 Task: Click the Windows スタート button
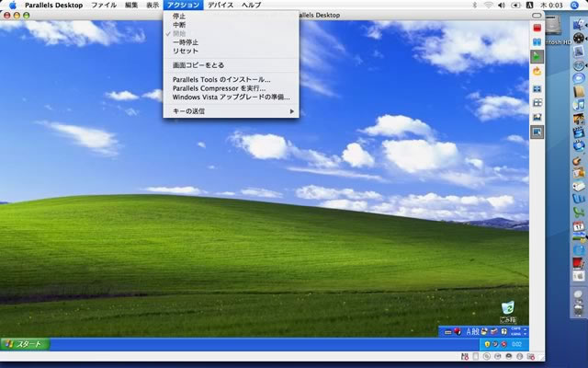click(x=25, y=344)
